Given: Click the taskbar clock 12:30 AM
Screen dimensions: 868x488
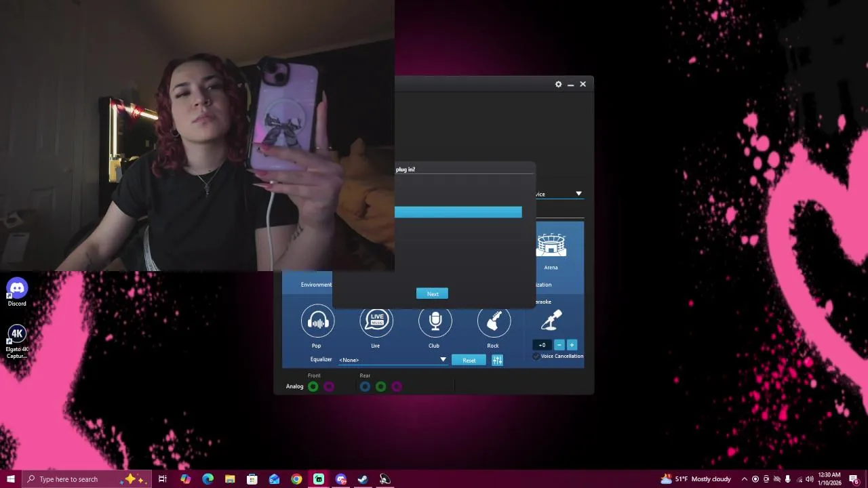Looking at the screenshot, I should tap(829, 479).
